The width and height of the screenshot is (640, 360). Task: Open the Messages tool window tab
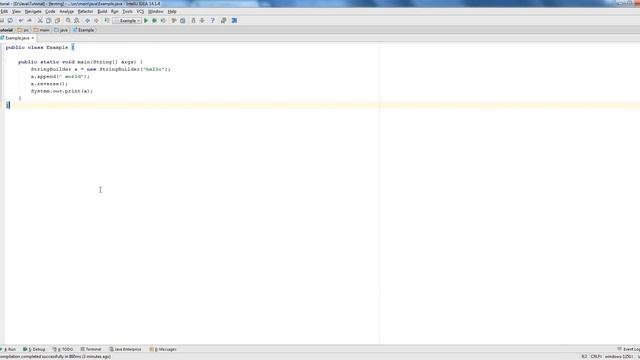pos(163,349)
